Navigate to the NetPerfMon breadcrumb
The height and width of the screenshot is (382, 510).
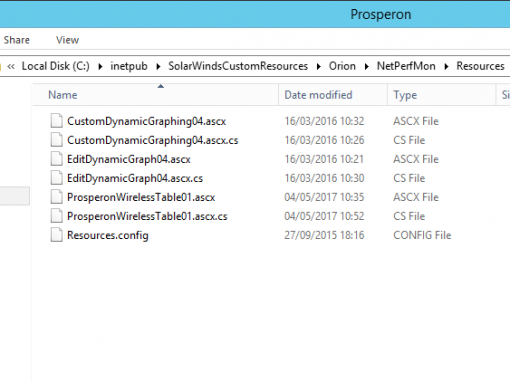(x=406, y=66)
